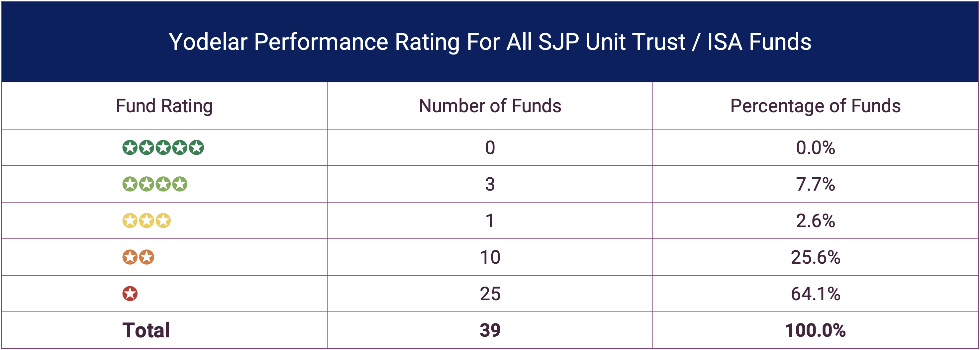
Task: Click the two orange stars rating
Action: [x=138, y=257]
